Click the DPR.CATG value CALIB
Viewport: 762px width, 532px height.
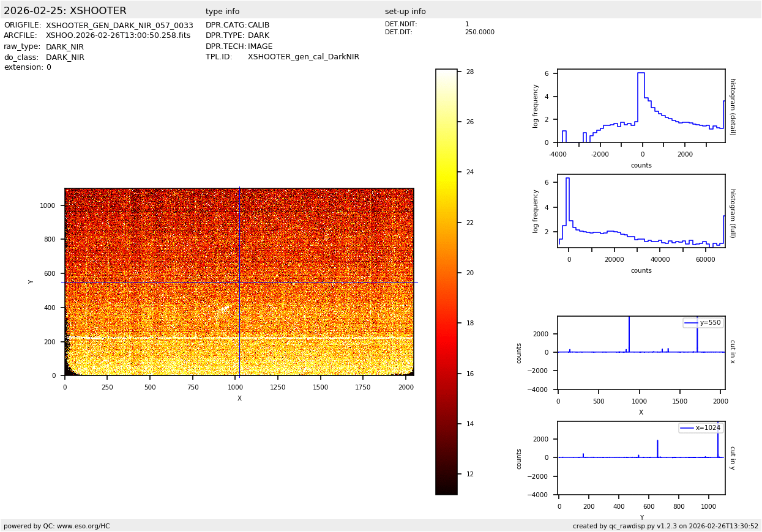point(258,25)
